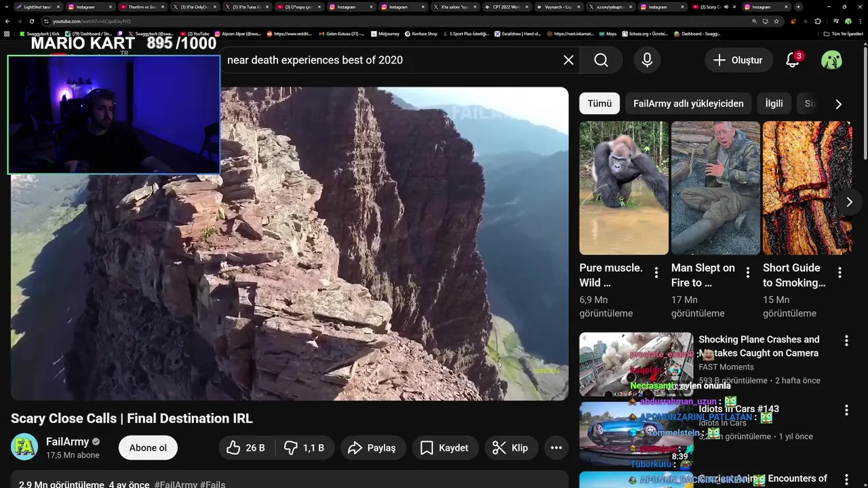Screen dimensions: 868x488
Task: Open Swaggybark Kick bookmark
Action: [x=39, y=34]
